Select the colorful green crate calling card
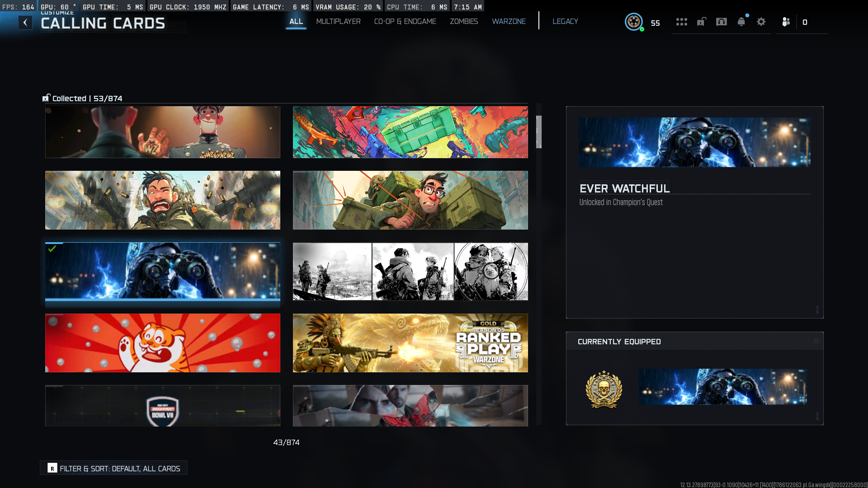This screenshot has height=488, width=868. coord(410,132)
